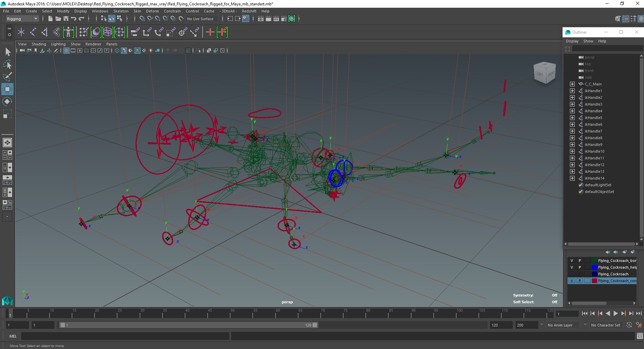
Task: Open the viewport Panels menu
Action: click(x=112, y=44)
